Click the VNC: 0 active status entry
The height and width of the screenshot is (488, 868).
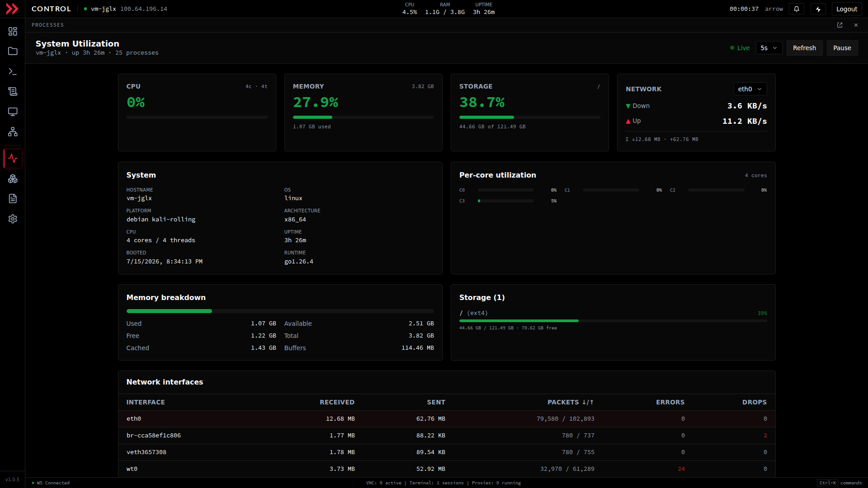[x=383, y=483]
